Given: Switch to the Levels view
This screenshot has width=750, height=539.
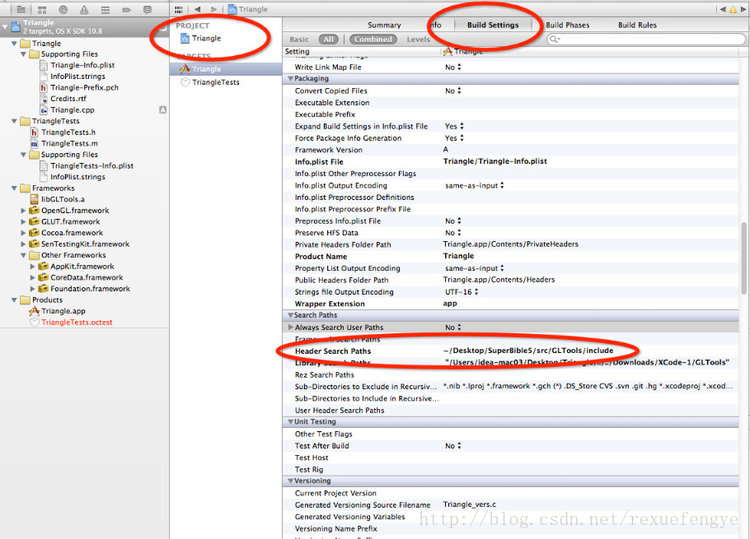Looking at the screenshot, I should (x=419, y=39).
